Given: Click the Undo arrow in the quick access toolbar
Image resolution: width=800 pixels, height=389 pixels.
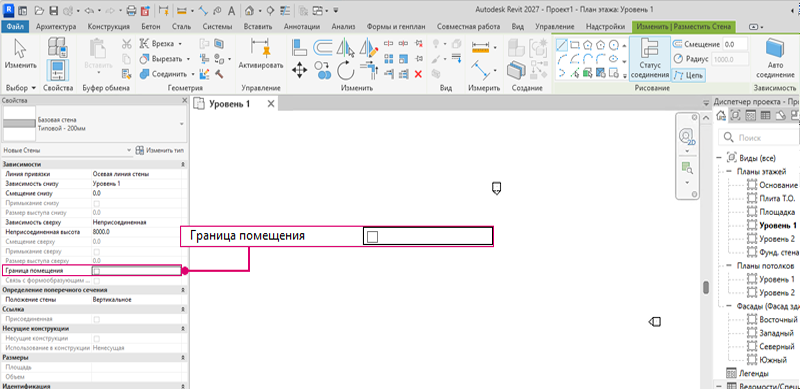Looking at the screenshot, I should pyautogui.click(x=89, y=10).
